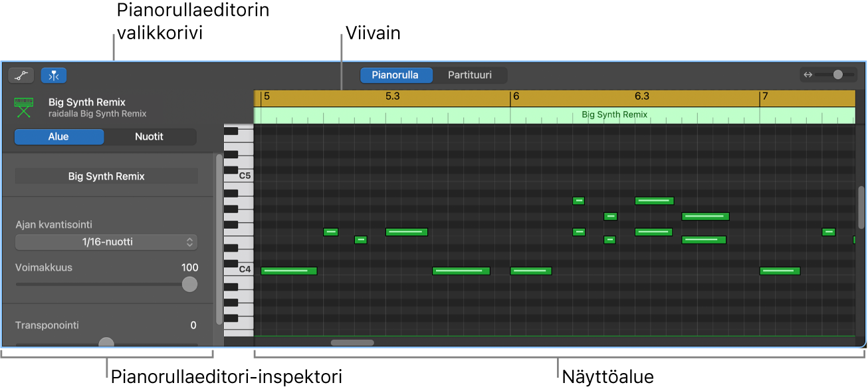Click bar 6 on the ruler
This screenshot has height=391, width=868.
(x=515, y=97)
